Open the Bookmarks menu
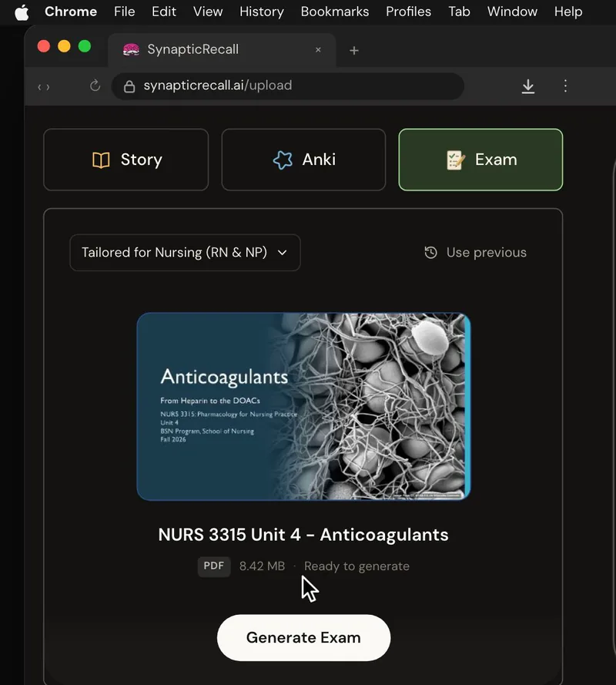616x685 pixels. [x=334, y=12]
